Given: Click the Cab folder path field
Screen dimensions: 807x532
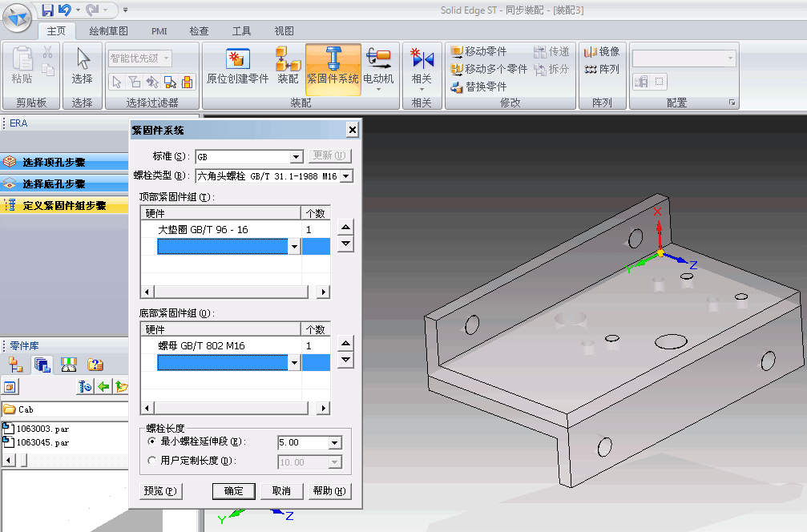Looking at the screenshot, I should click(x=64, y=409).
